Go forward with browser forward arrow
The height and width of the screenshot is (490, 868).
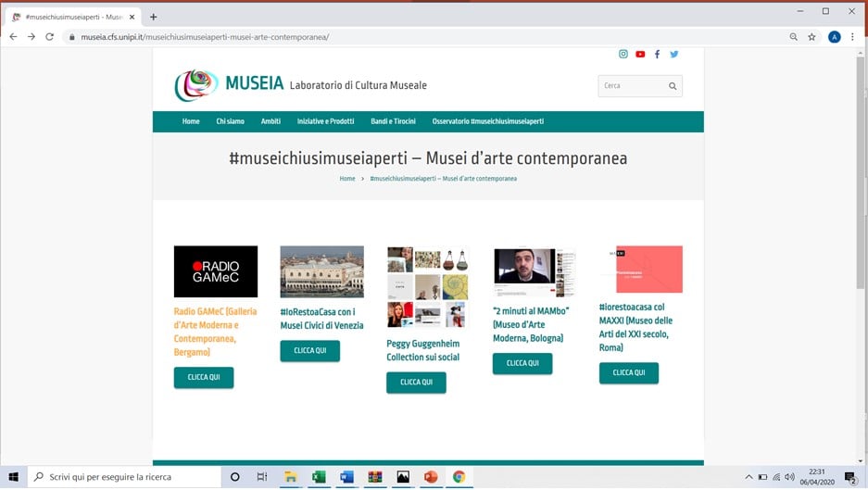pos(31,36)
